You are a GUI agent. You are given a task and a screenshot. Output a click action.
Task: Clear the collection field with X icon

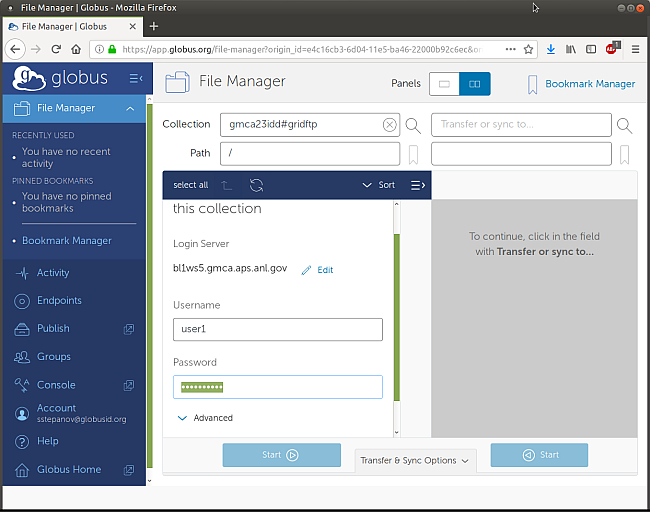click(390, 125)
